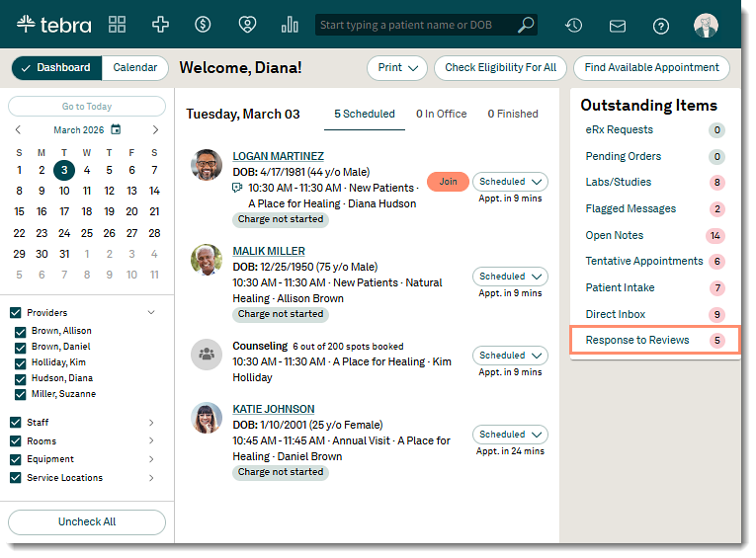The width and height of the screenshot is (756, 558).
Task: Switch to the Calendar view tab
Action: (135, 68)
